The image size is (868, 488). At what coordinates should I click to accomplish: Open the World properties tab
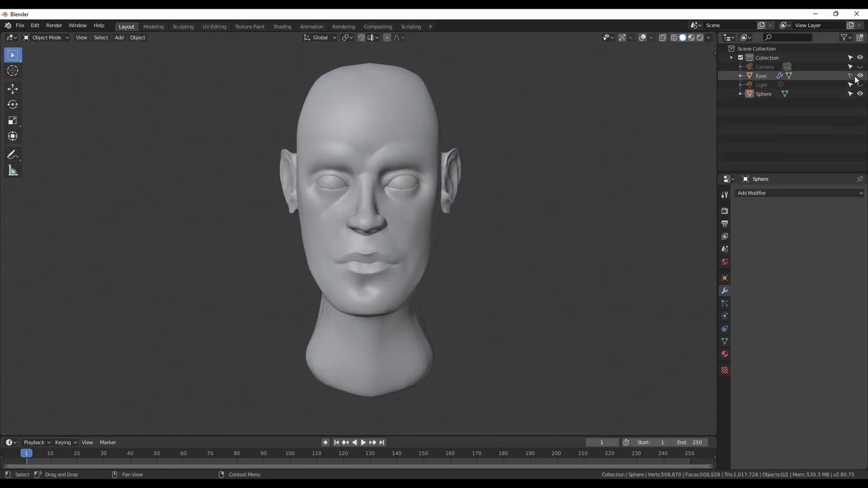pos(724,262)
